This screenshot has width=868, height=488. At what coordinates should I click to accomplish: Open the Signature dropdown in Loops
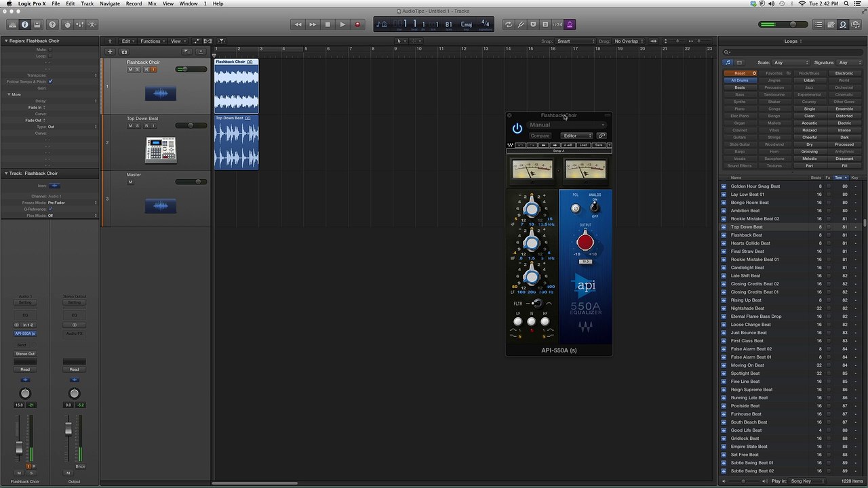tap(850, 62)
